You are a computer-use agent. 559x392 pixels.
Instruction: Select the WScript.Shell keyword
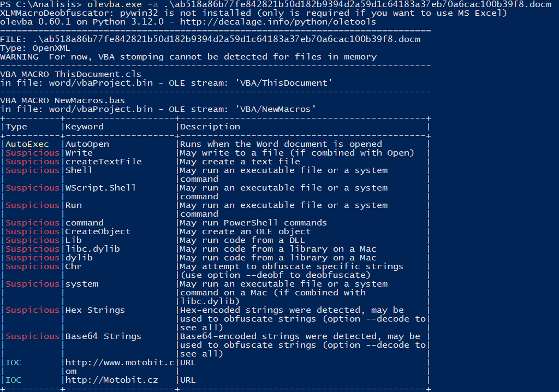pyautogui.click(x=101, y=188)
